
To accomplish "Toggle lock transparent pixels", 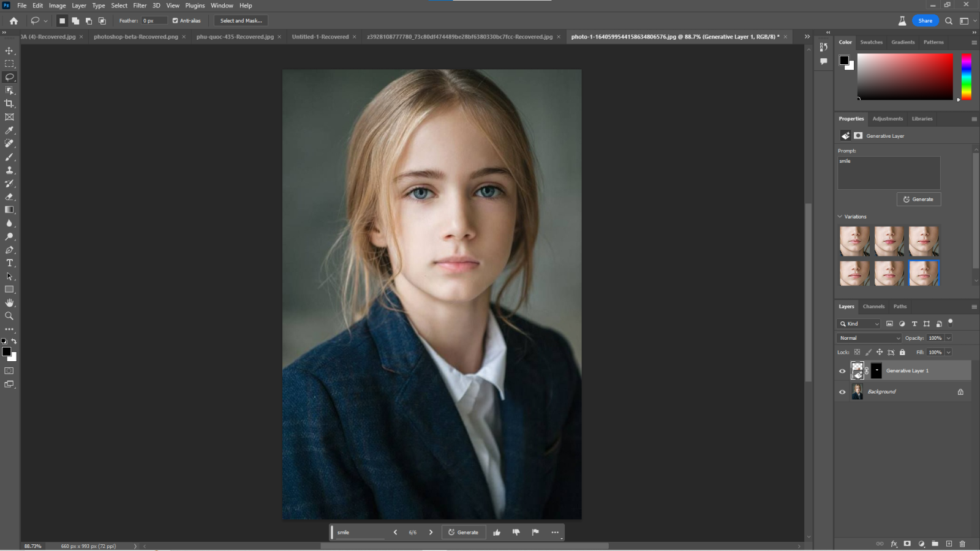I will pyautogui.click(x=857, y=352).
